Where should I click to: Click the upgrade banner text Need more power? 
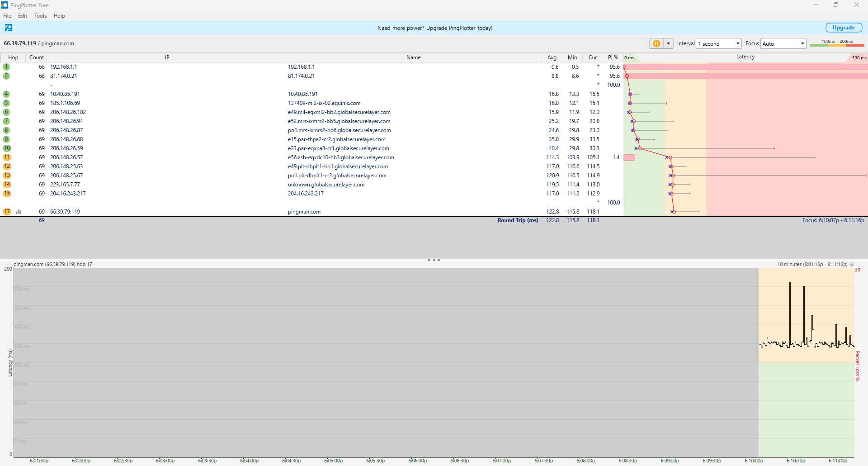pyautogui.click(x=435, y=28)
